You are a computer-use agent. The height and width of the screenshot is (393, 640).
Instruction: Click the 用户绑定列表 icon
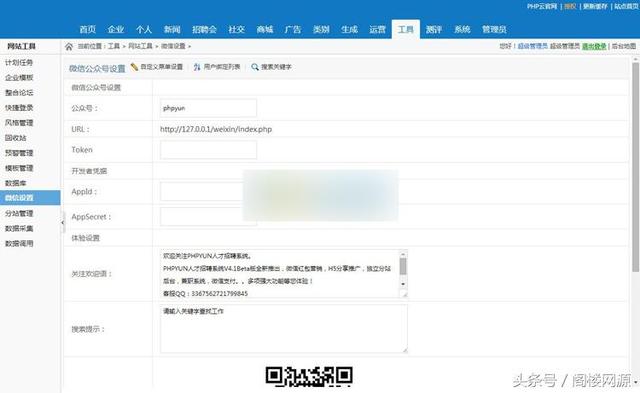click(x=197, y=67)
